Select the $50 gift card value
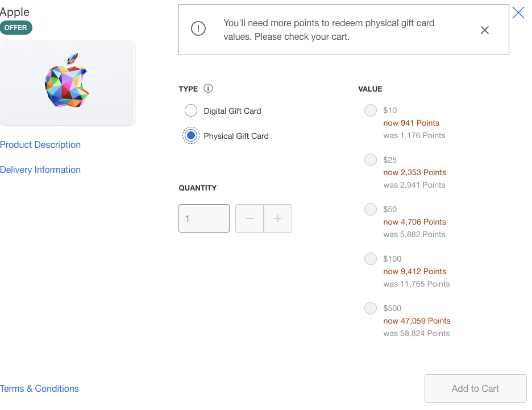This screenshot has height=410, width=532. point(371,209)
